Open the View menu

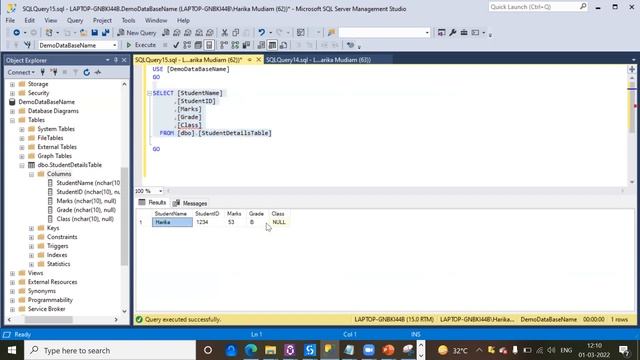tap(51, 20)
